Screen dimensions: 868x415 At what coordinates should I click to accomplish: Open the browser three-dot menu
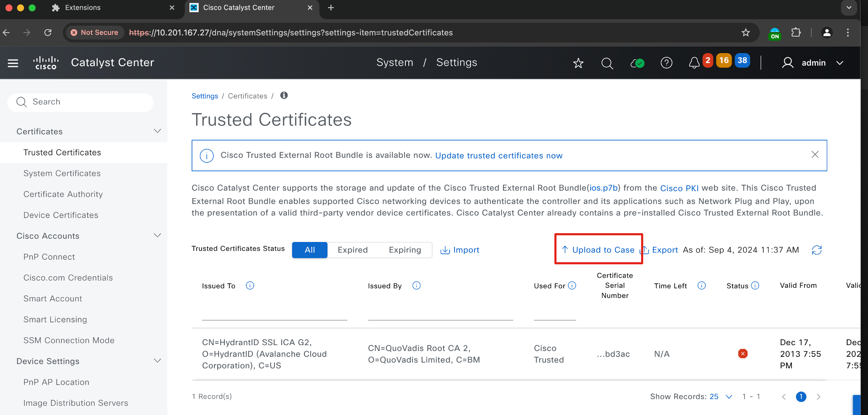848,32
